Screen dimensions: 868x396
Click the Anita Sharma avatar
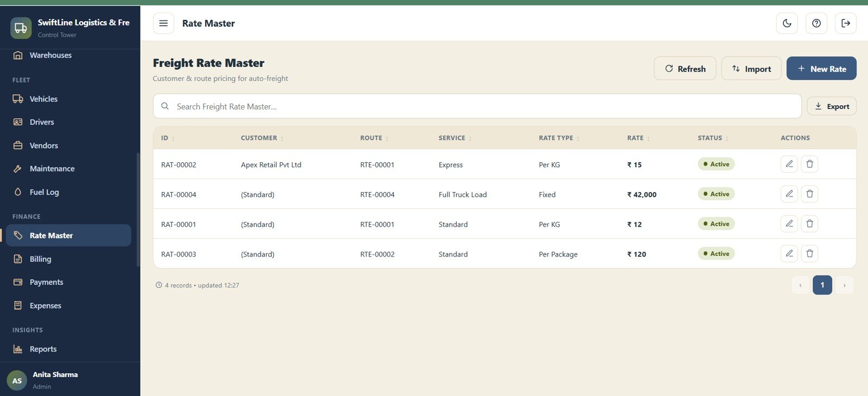(x=17, y=380)
